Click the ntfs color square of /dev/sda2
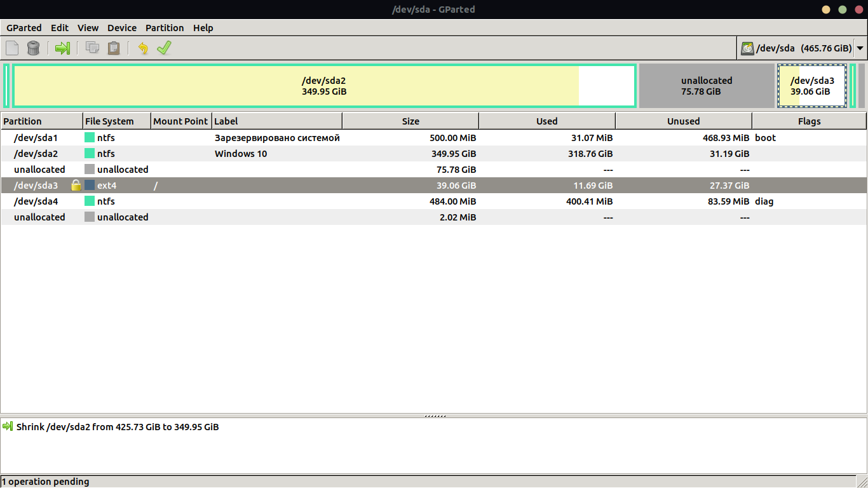The width and height of the screenshot is (868, 488). [90, 154]
